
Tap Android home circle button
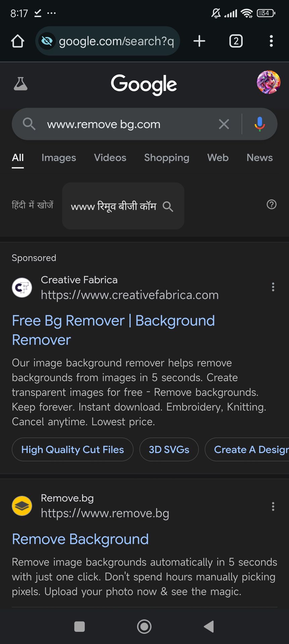pyautogui.click(x=144, y=627)
